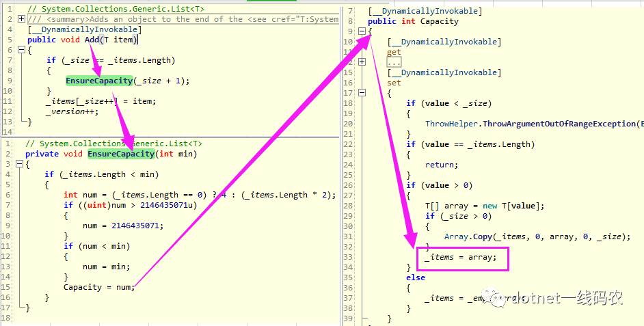
Task: Click the 'set' accessor keyword
Action: (394, 83)
